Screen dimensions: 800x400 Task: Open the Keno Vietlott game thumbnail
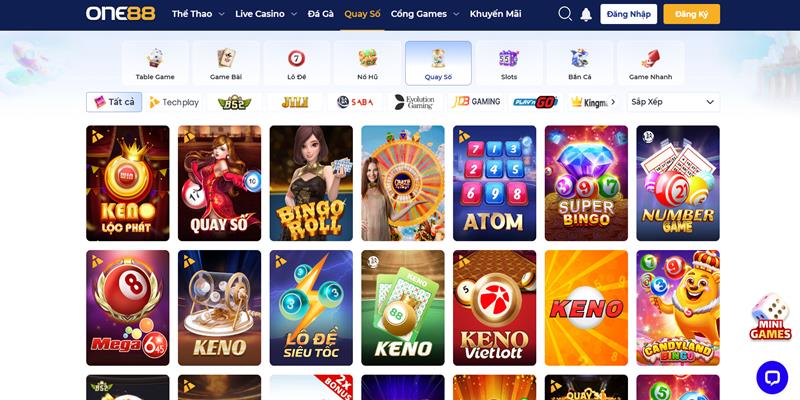click(494, 308)
